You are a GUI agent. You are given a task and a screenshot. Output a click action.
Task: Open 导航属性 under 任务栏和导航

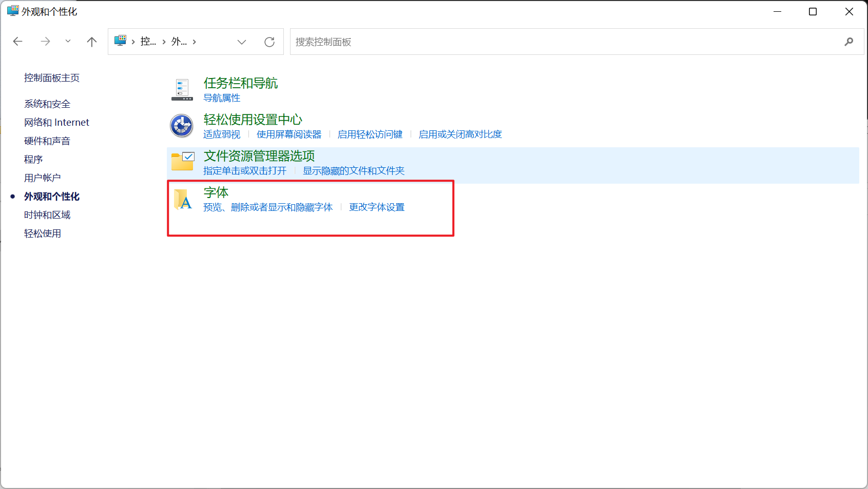pos(221,97)
